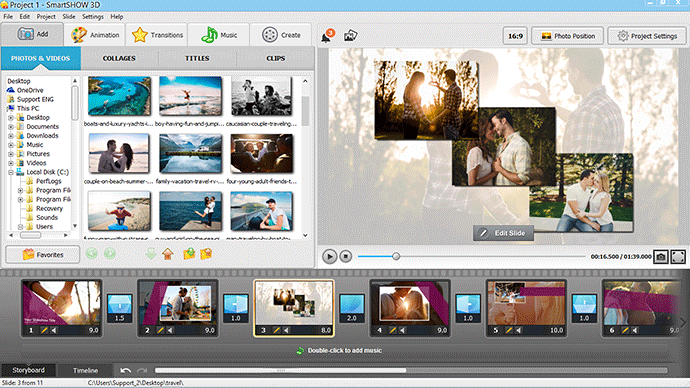This screenshot has width=690, height=388.
Task: Click the photo browser vertical scrollbar
Action: [305, 111]
